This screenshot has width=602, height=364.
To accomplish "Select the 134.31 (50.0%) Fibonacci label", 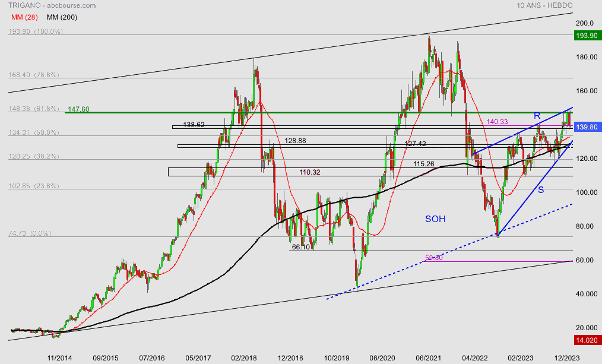I will (x=34, y=132).
